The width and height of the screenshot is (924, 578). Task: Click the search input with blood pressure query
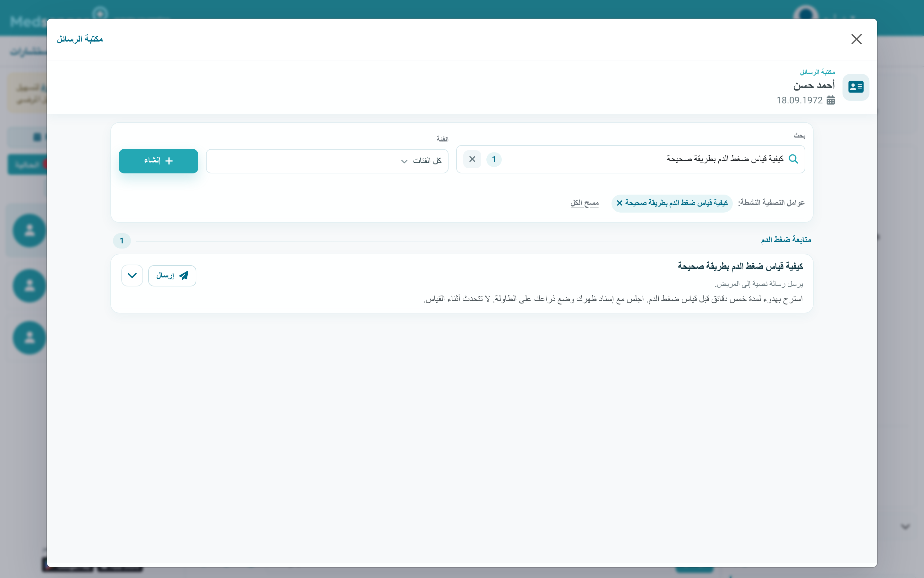pyautogui.click(x=630, y=159)
